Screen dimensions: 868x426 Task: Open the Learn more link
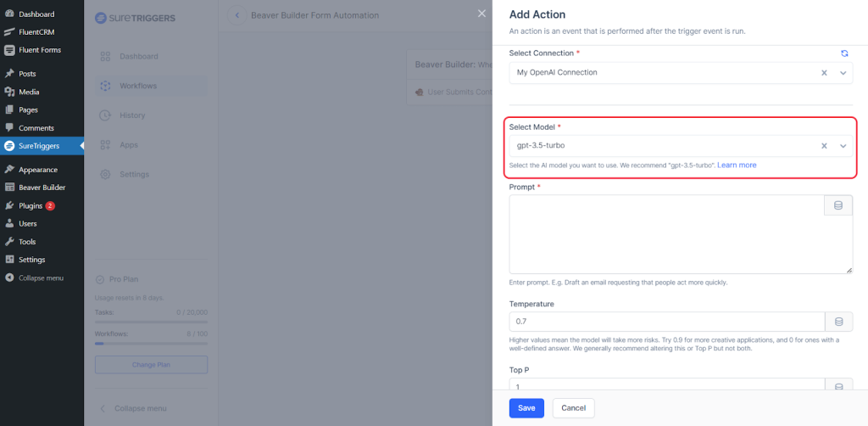pos(737,165)
